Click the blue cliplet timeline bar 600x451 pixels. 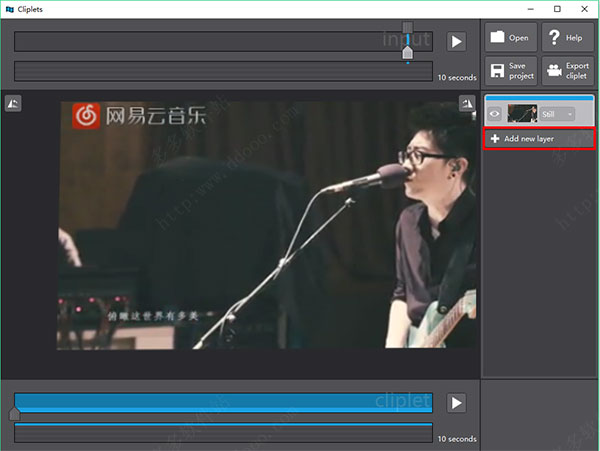223,403
